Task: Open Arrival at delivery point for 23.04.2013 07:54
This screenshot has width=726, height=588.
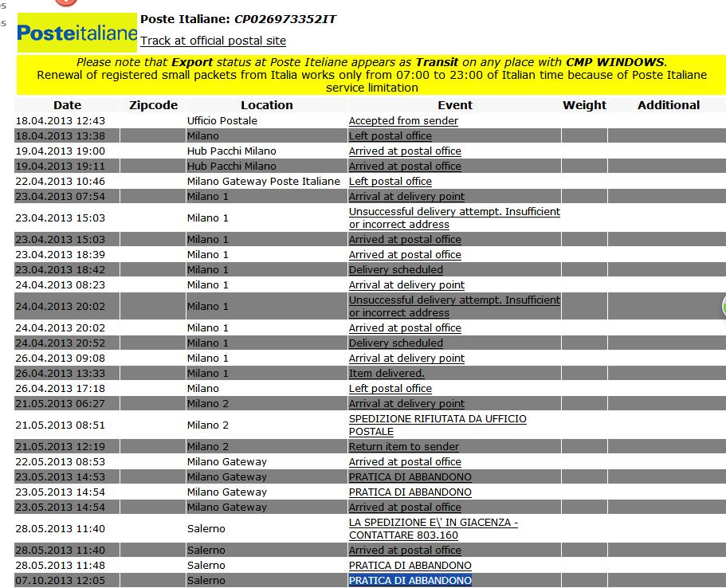Action: 406,196
